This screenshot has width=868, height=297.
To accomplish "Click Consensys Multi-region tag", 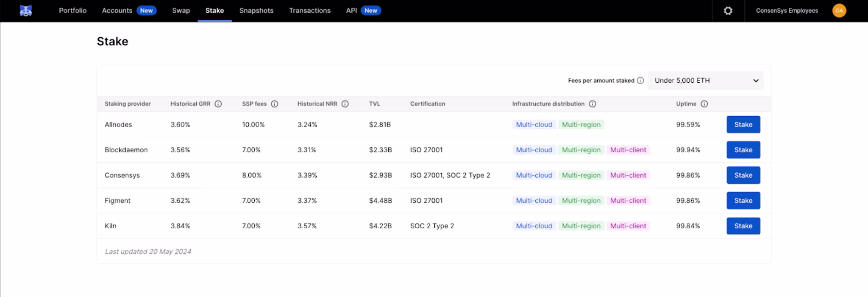I will tap(581, 175).
